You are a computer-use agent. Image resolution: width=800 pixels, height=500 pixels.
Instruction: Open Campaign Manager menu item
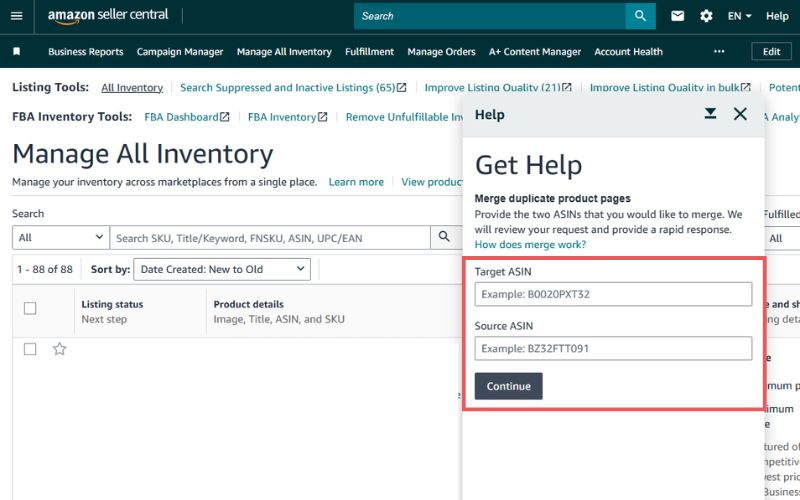click(180, 52)
